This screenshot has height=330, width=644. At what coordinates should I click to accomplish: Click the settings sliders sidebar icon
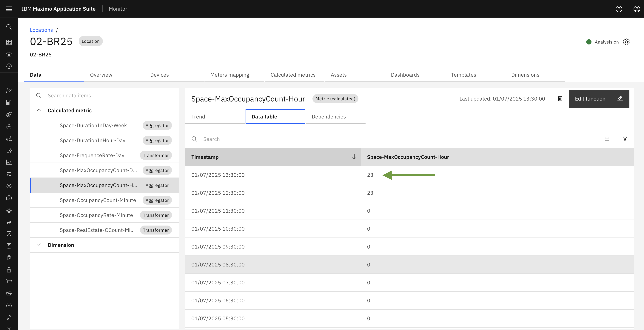click(x=9, y=318)
